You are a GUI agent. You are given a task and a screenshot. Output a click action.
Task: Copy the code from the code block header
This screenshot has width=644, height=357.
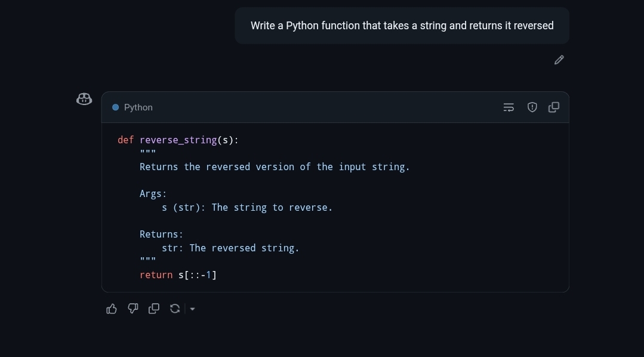tap(554, 107)
